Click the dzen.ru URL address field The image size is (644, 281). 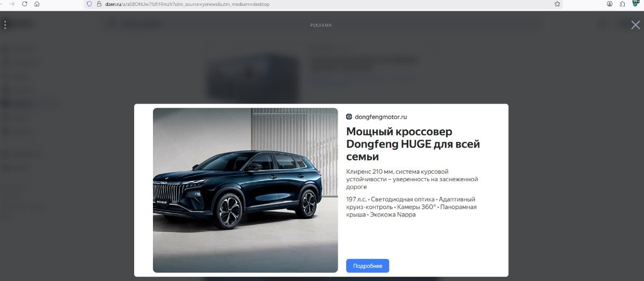(322, 4)
